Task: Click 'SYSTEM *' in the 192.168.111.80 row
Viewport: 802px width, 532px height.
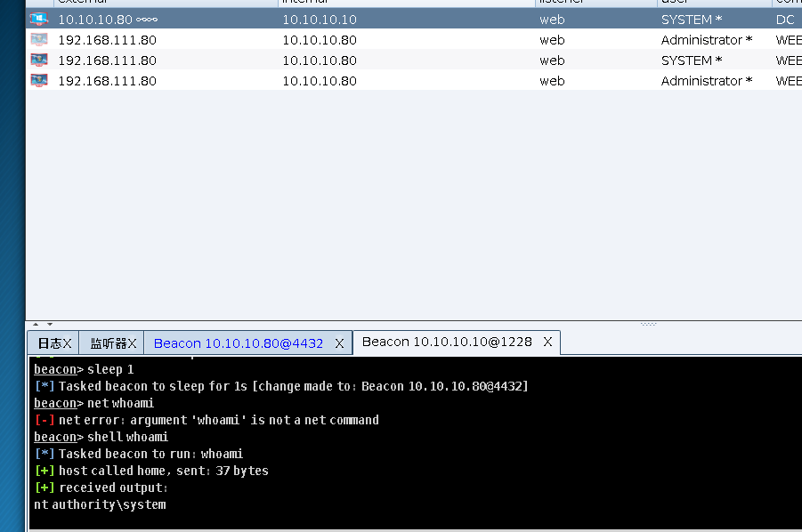Action: click(x=692, y=60)
